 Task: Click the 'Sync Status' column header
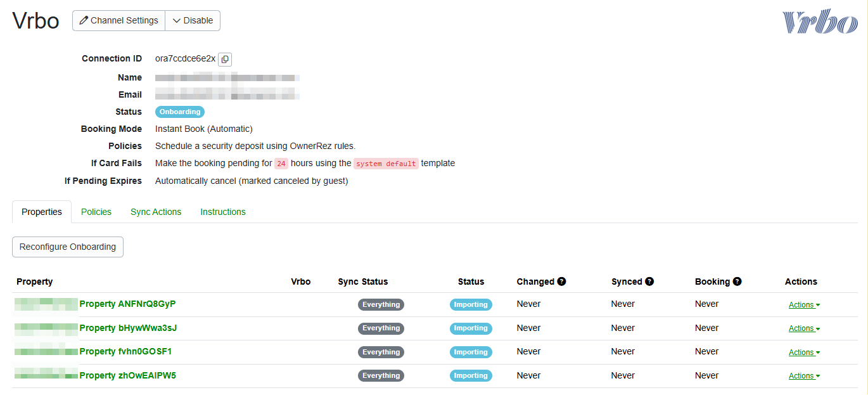coord(363,282)
